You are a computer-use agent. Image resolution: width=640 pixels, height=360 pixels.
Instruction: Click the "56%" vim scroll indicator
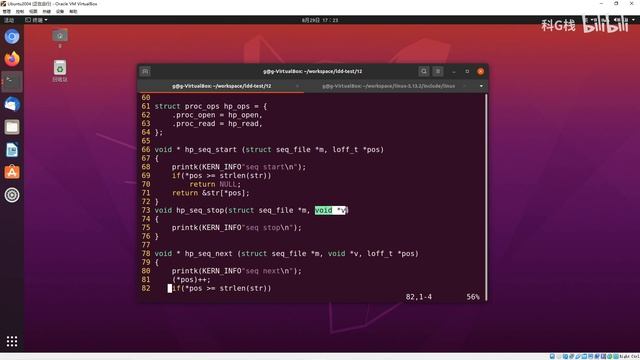(x=473, y=297)
